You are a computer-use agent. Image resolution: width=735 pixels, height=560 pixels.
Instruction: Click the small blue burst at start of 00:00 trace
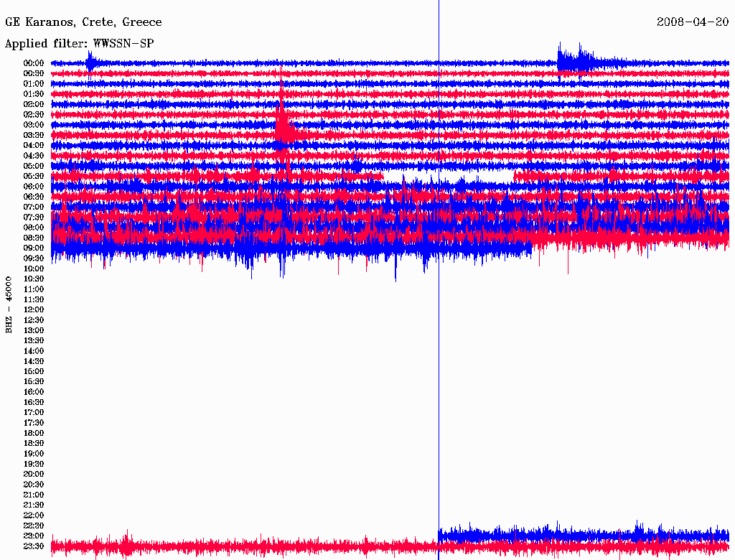(90, 63)
